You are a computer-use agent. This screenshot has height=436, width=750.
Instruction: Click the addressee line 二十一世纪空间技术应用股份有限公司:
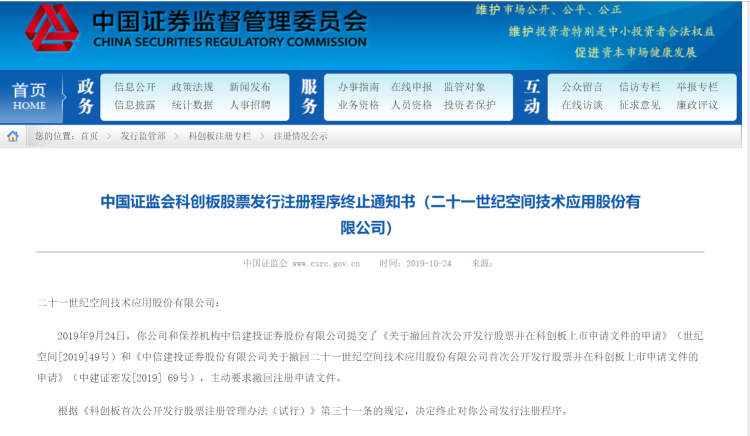click(128, 303)
